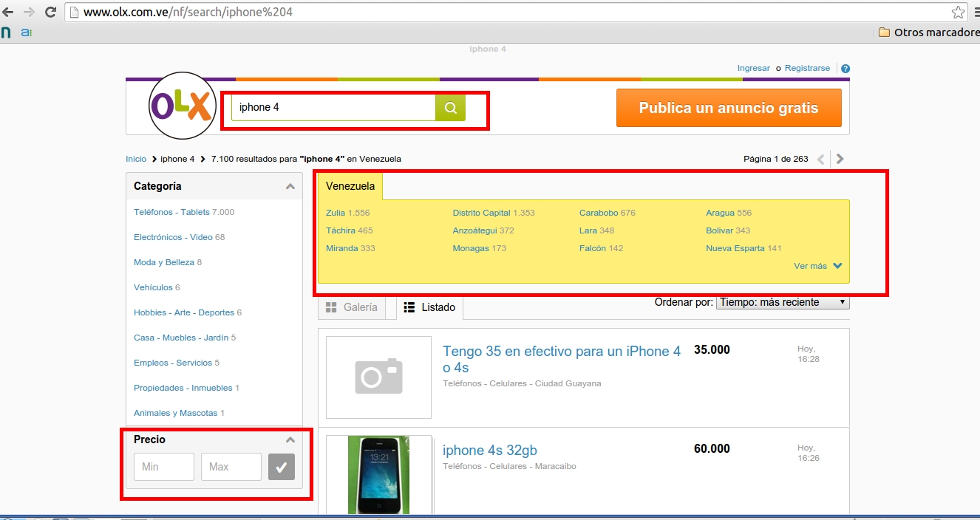The image size is (980, 520).
Task: Click Teléfonos - Celulares - Ciudad Guayana text
Action: [522, 383]
